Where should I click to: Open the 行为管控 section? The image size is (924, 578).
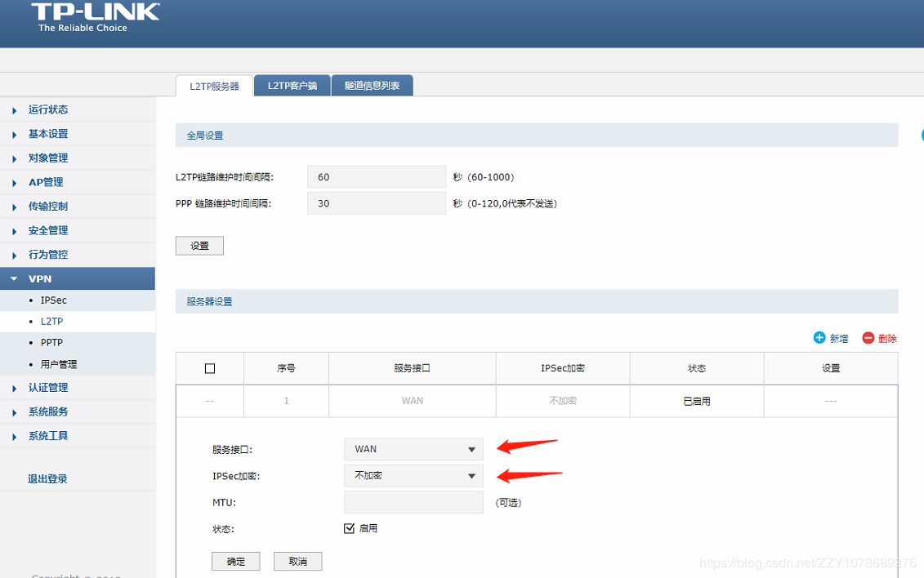pyautogui.click(x=48, y=254)
